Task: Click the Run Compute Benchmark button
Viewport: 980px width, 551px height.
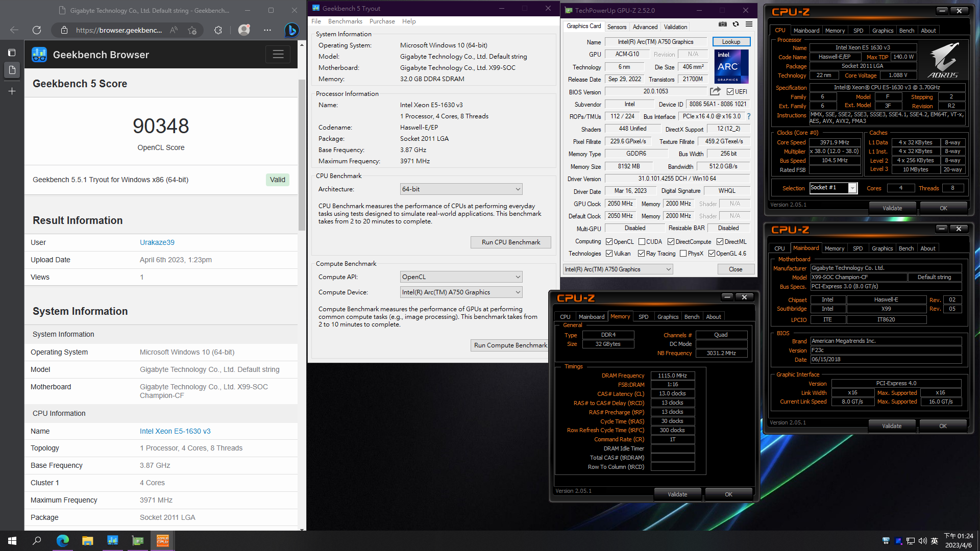Action: pos(510,345)
